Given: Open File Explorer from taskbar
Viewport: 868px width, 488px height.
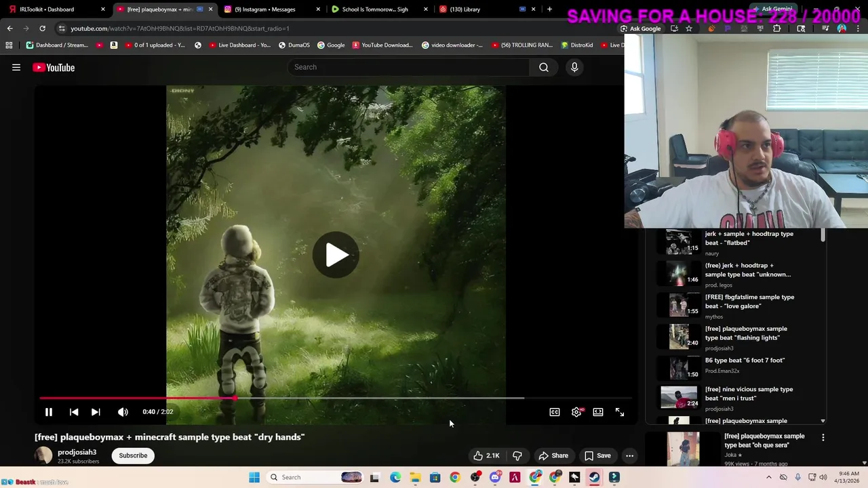Looking at the screenshot, I should (415, 477).
